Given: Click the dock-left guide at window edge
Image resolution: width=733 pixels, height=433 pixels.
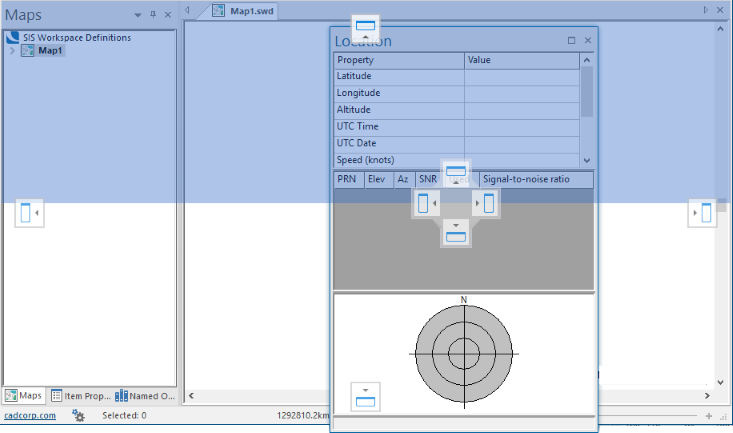Looking at the screenshot, I should coord(29,213).
